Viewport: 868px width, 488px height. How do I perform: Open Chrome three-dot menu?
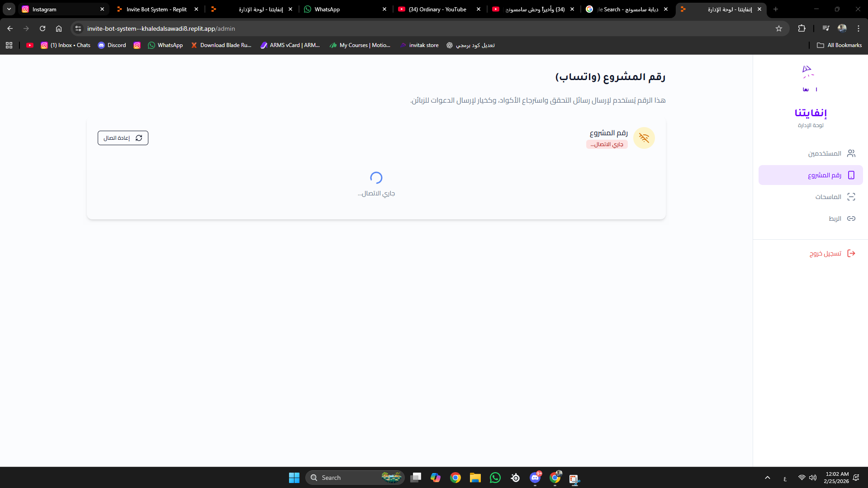click(859, 28)
